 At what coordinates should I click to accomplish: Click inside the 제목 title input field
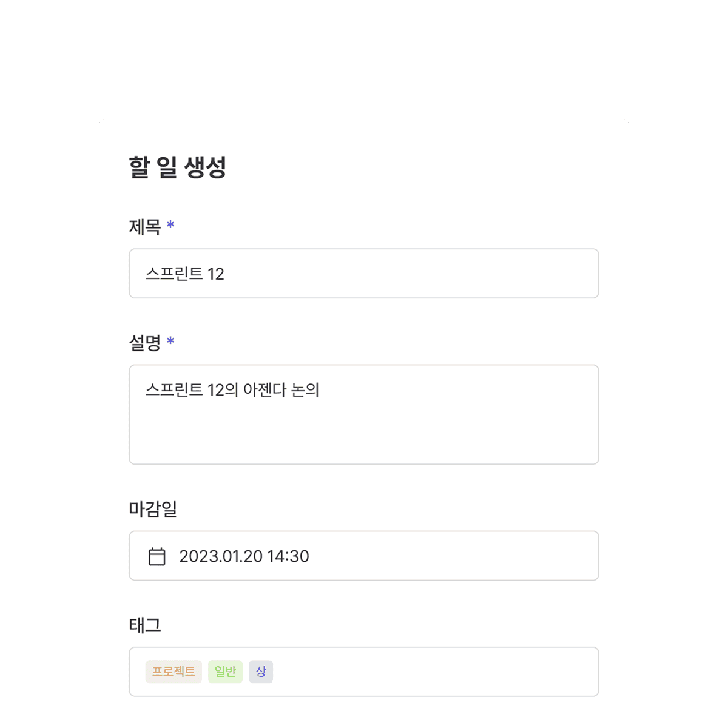364,274
